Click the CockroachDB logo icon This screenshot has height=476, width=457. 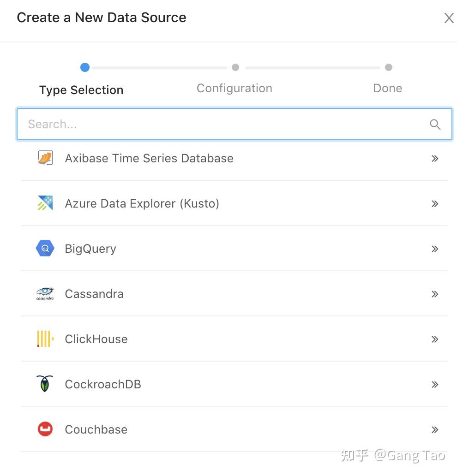tap(45, 384)
